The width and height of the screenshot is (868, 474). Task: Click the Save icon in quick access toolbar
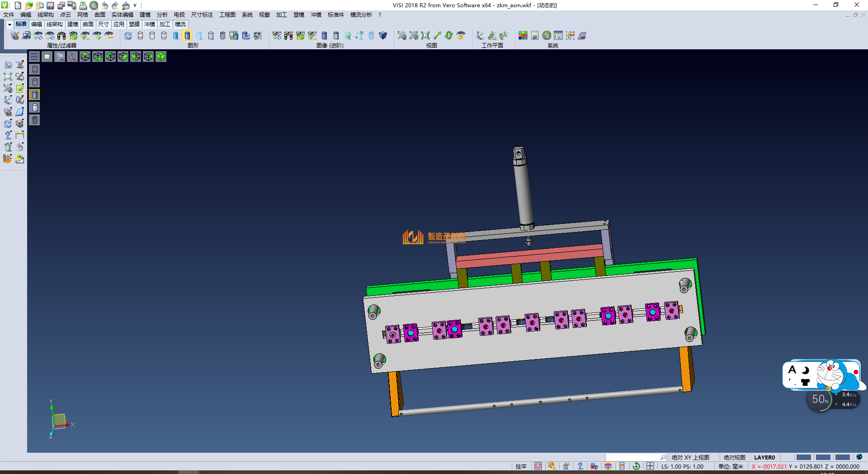(x=50, y=5)
